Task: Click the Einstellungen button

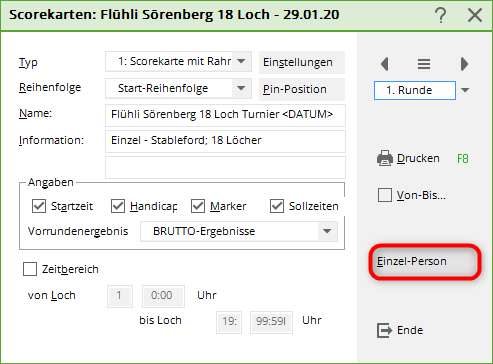Action: coord(302,62)
